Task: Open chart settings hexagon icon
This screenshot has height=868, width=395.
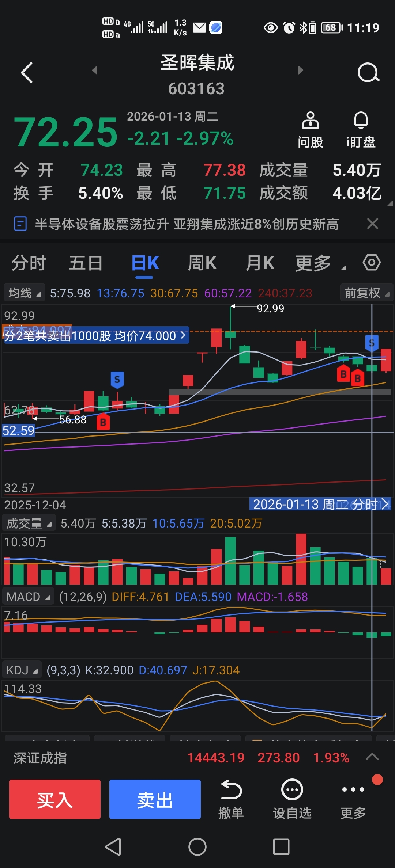Action: point(372,262)
